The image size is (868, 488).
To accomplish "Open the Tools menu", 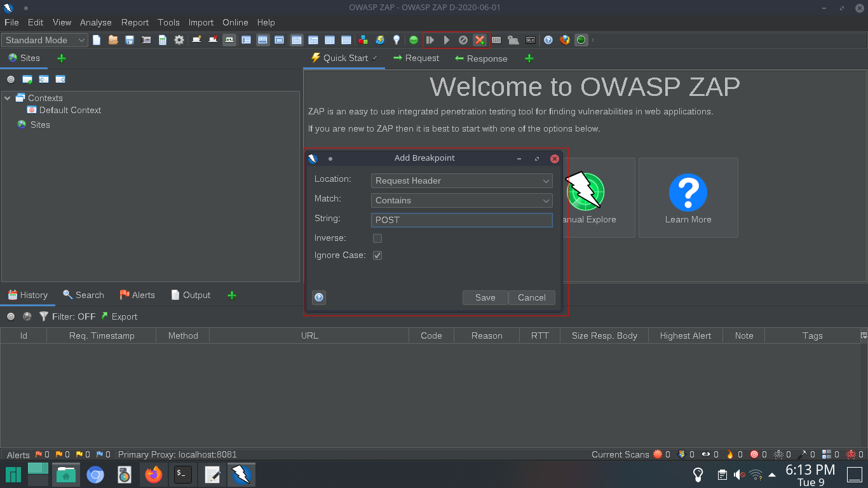I will tap(168, 22).
